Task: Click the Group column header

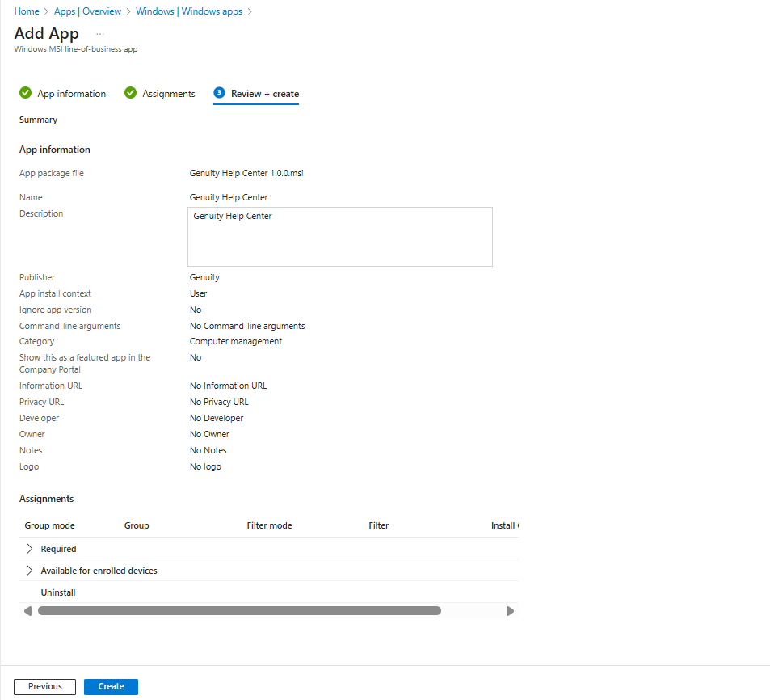Action: [137, 525]
